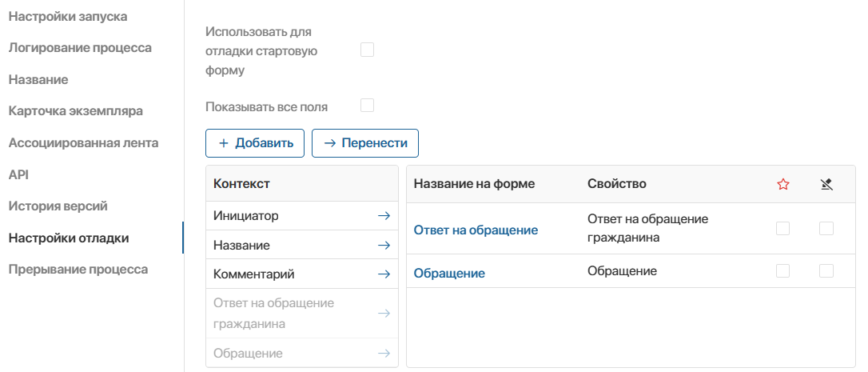Click the crossed-out pencil column header icon
This screenshot has height=372, width=868.
pos(826,184)
